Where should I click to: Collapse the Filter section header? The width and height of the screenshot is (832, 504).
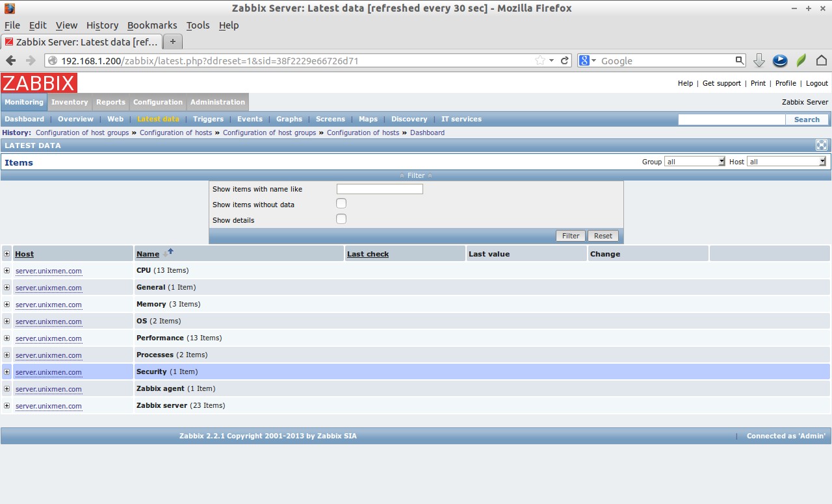click(416, 175)
